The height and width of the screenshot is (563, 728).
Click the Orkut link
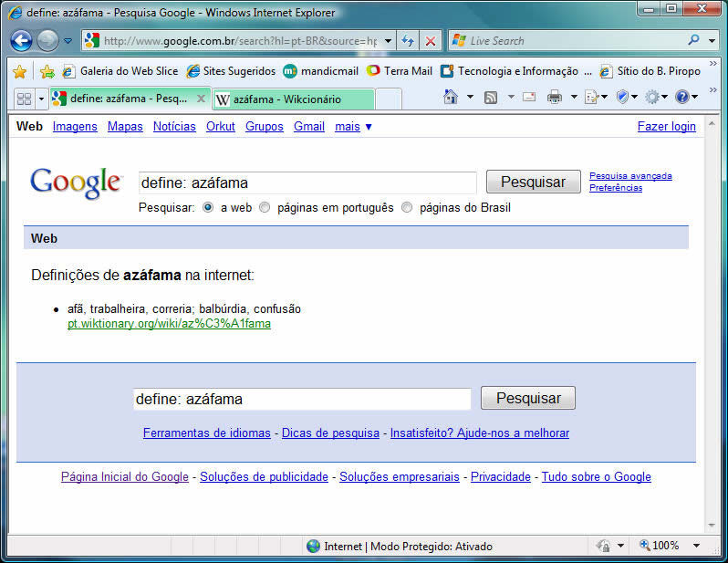[221, 126]
